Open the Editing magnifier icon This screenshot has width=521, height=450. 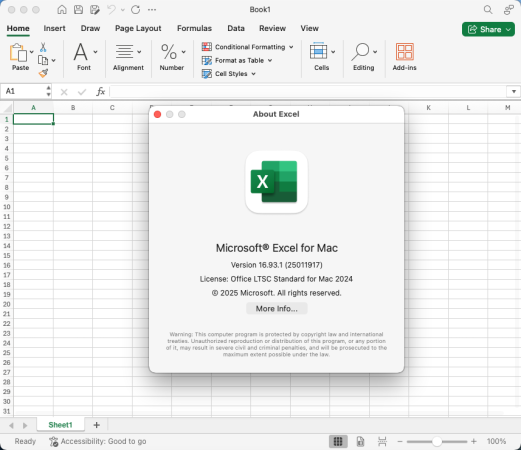tap(360, 52)
